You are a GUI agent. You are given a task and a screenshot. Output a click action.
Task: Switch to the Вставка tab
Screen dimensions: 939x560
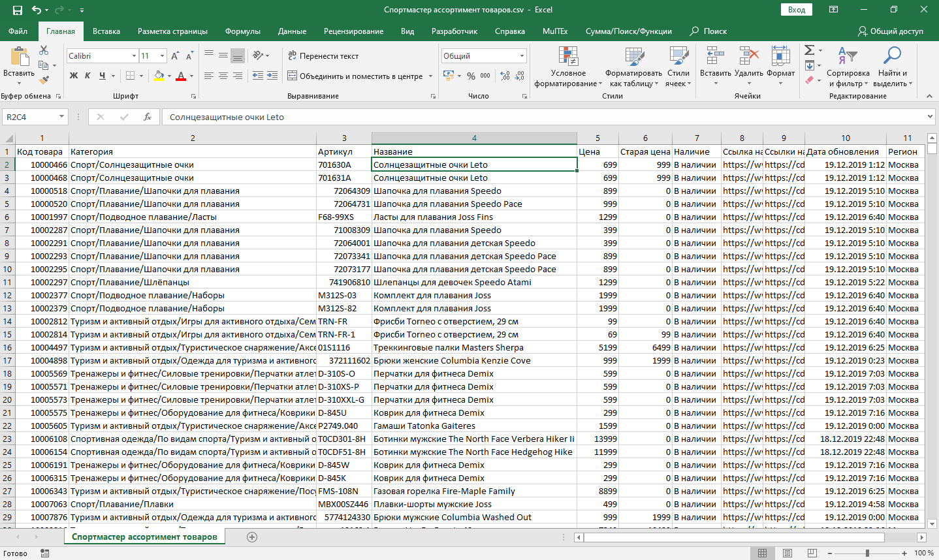click(106, 31)
